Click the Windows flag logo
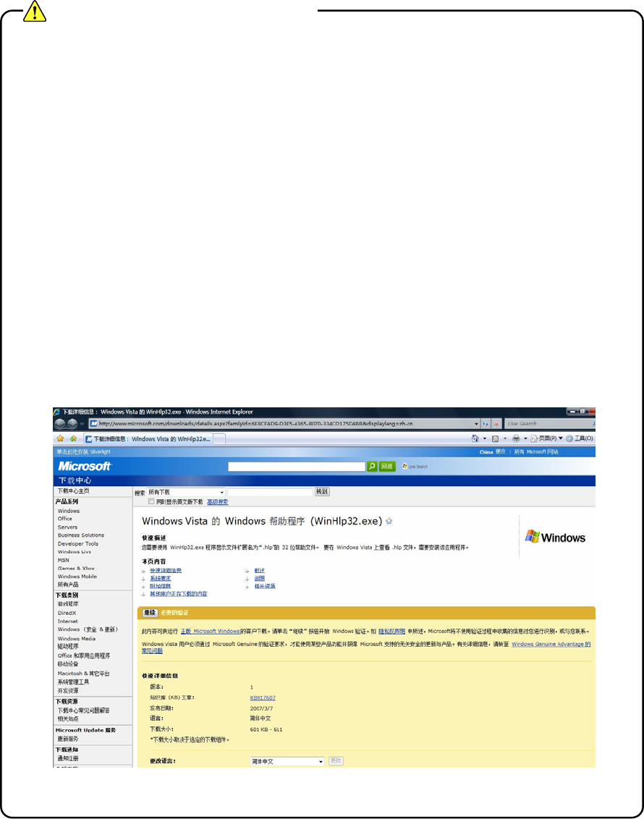 click(555, 537)
